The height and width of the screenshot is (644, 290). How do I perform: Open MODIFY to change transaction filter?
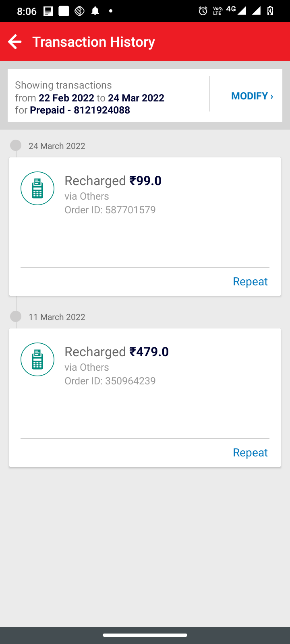(x=249, y=96)
